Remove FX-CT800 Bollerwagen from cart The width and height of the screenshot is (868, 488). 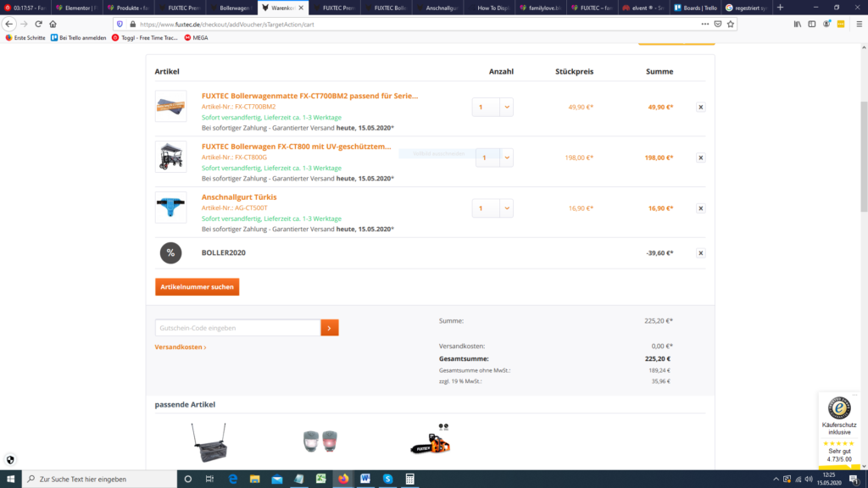coord(701,158)
